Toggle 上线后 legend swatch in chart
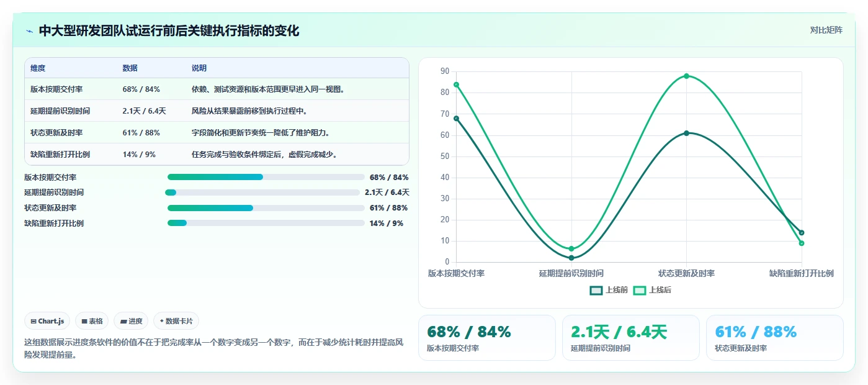The width and height of the screenshot is (868, 385). (640, 291)
